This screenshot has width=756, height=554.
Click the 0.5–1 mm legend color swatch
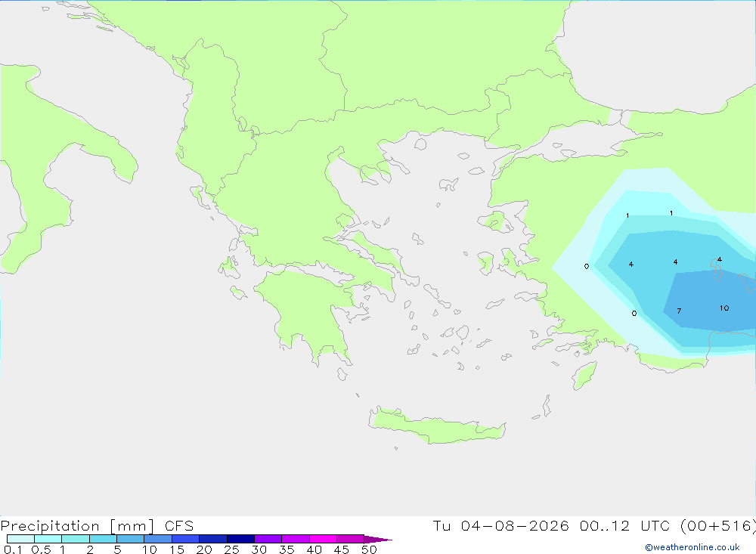point(48,539)
